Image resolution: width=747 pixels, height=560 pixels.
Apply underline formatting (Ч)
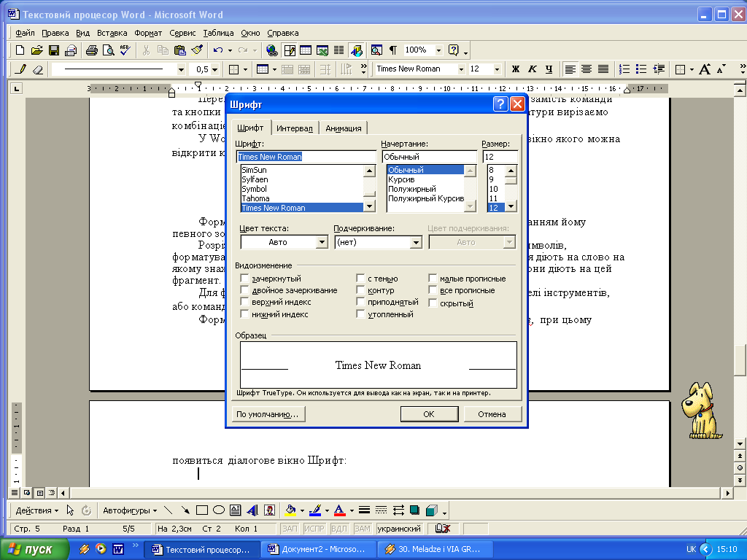[x=549, y=69]
